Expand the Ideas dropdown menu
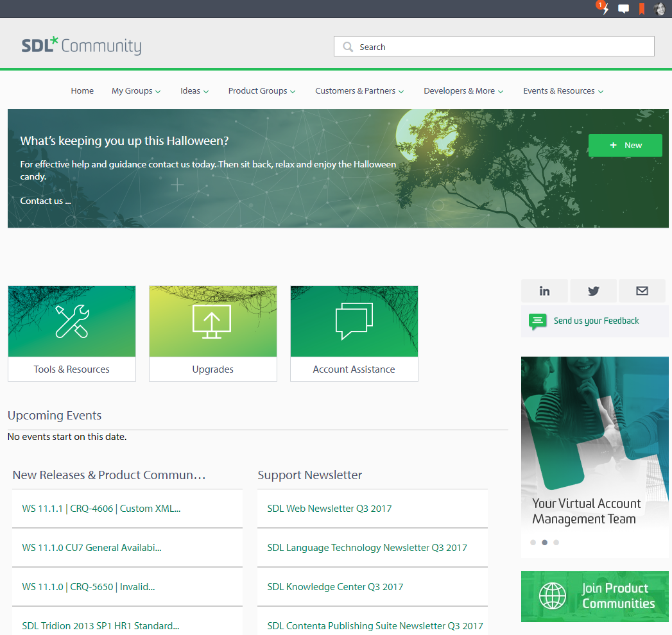Image resolution: width=672 pixels, height=635 pixels. (x=194, y=91)
